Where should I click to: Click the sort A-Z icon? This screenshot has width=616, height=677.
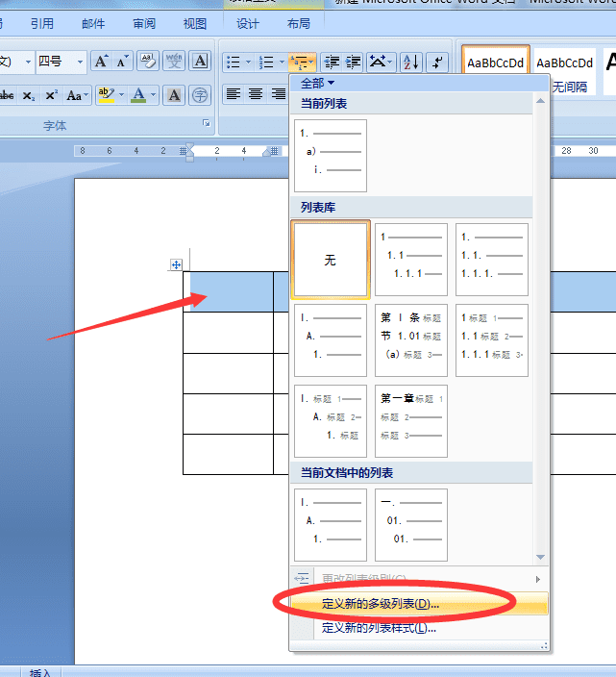(x=411, y=63)
